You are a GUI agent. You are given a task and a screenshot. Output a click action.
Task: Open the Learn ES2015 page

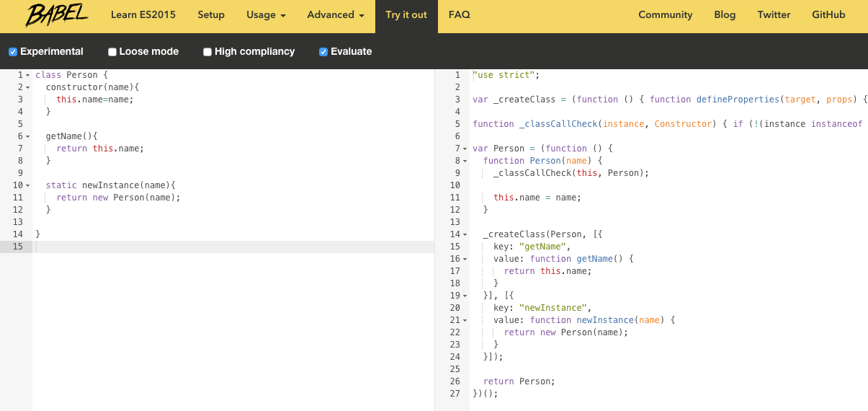click(x=143, y=15)
